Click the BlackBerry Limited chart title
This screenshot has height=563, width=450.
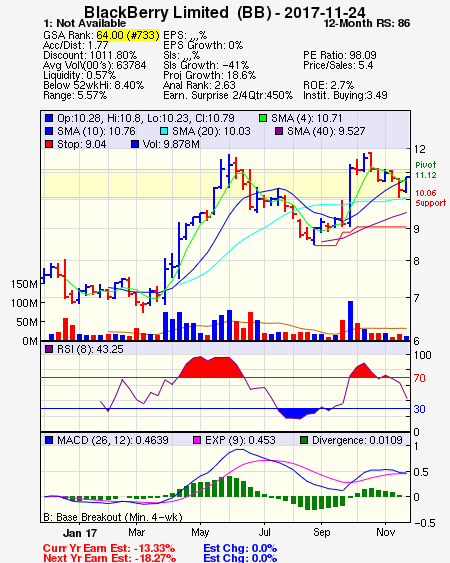pyautogui.click(x=156, y=12)
